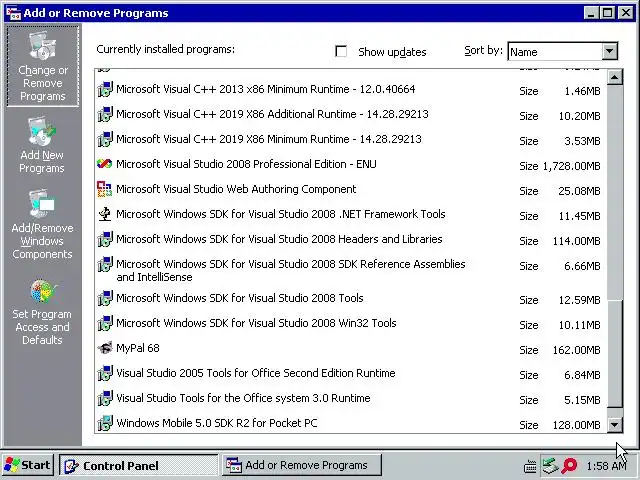Click the 1,728.00MB size value
Screen dimensions: 640x480
coord(571,167)
